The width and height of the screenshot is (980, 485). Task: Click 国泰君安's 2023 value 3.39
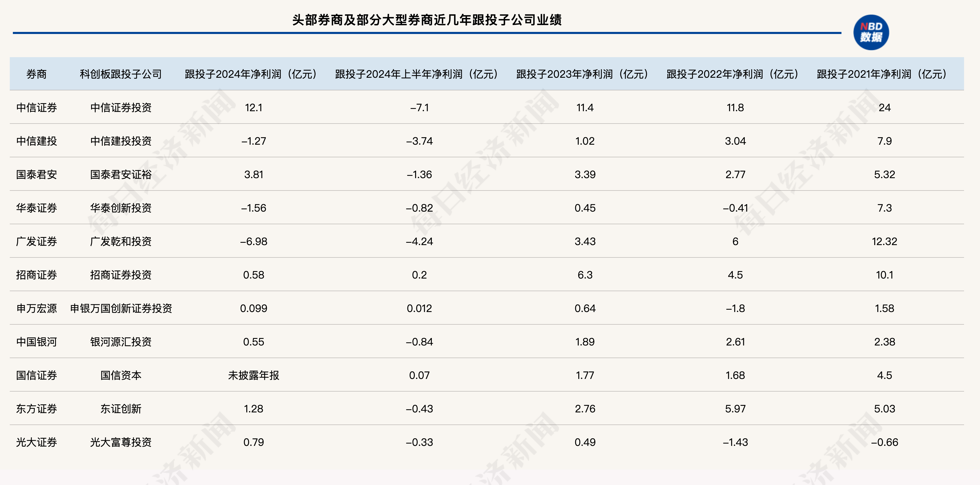585,174
